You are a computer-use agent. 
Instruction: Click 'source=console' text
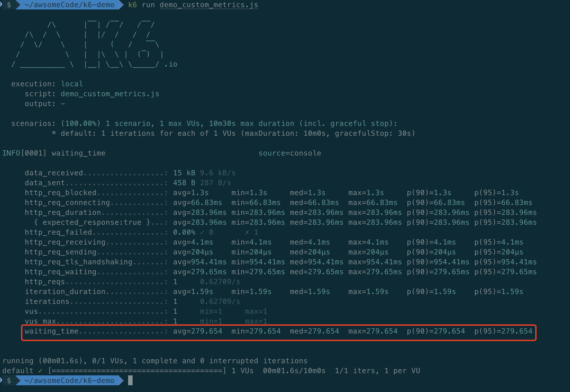(290, 153)
